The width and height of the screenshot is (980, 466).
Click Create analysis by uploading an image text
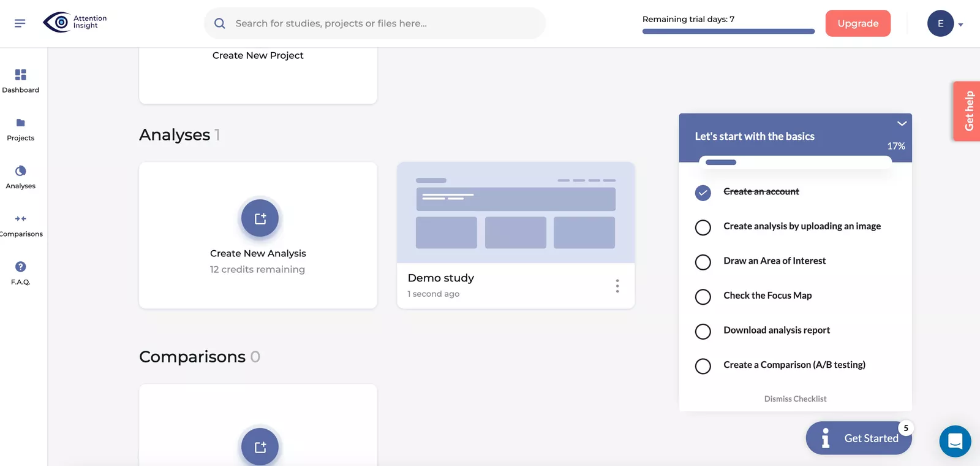pos(802,226)
